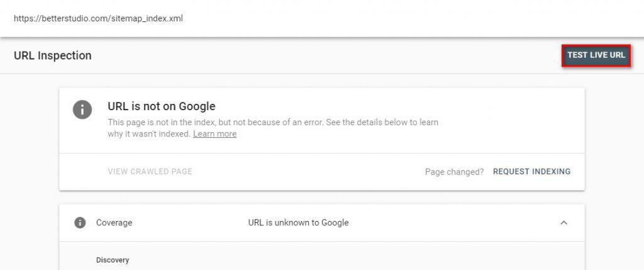The height and width of the screenshot is (270, 644).
Task: Click the 'URL is not on Google' heading
Action: click(x=161, y=106)
